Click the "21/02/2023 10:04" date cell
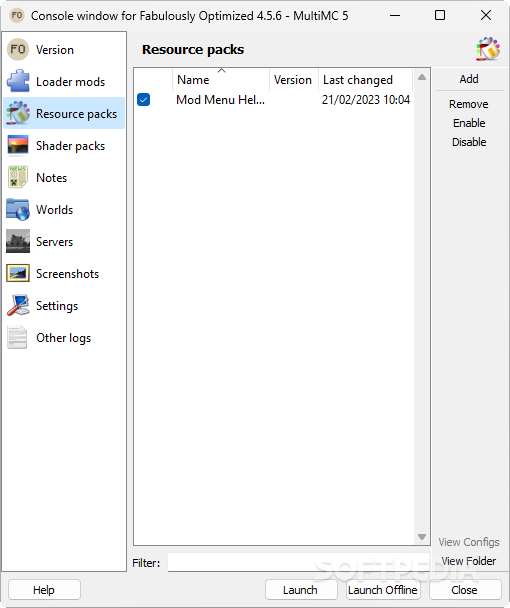510x608 pixels. click(x=366, y=100)
